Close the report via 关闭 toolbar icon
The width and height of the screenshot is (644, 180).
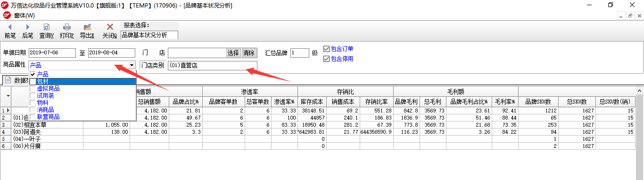(x=109, y=31)
